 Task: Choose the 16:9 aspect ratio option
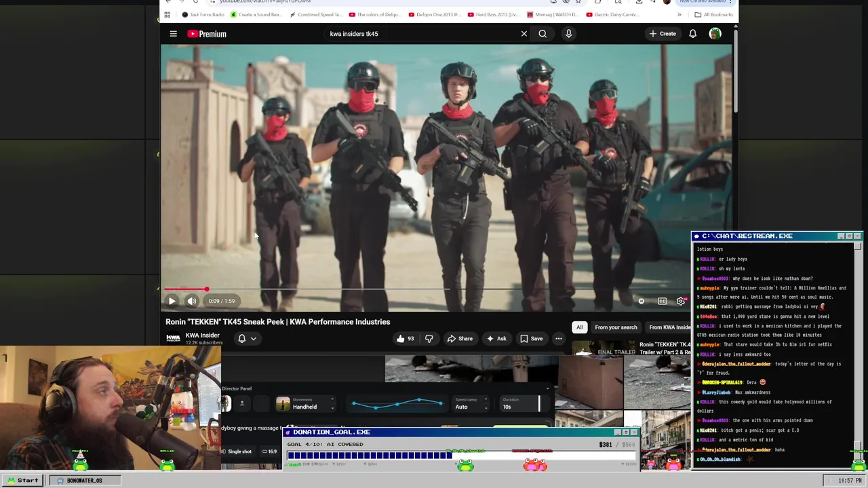pos(269,451)
